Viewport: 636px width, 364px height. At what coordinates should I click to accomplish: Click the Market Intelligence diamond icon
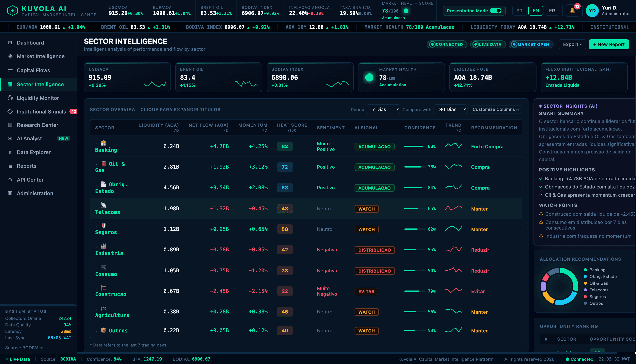pos(10,56)
